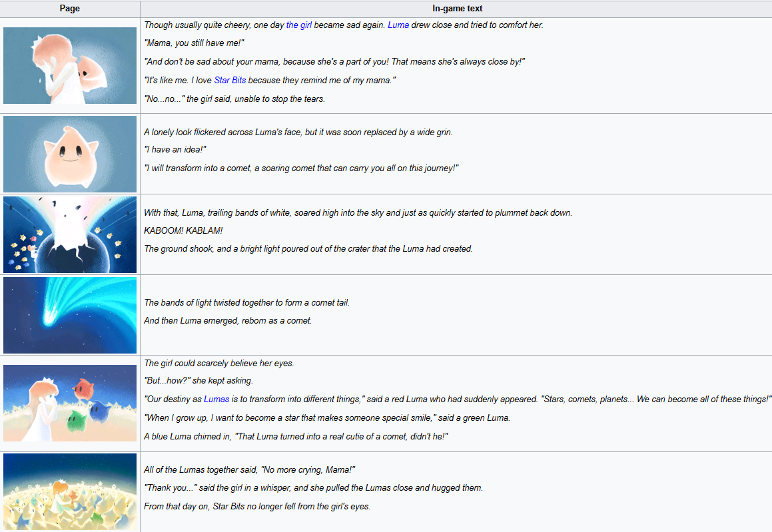Open 'the girl' link in first row

click(x=299, y=25)
